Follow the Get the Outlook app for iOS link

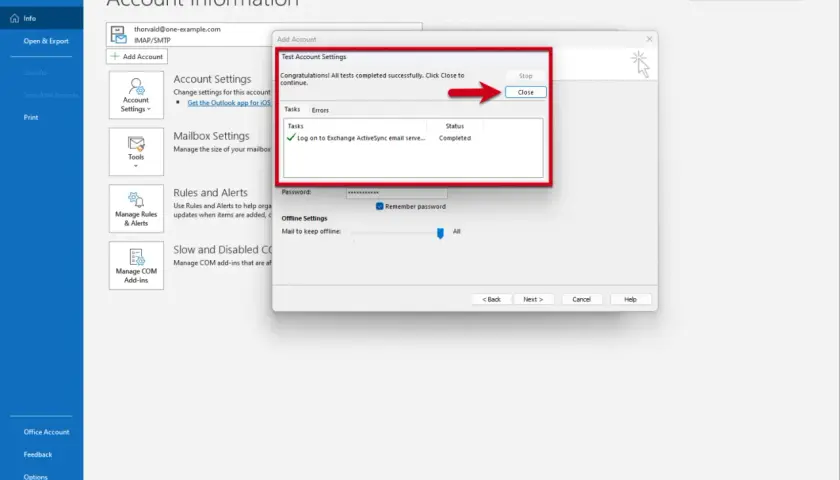[229, 103]
